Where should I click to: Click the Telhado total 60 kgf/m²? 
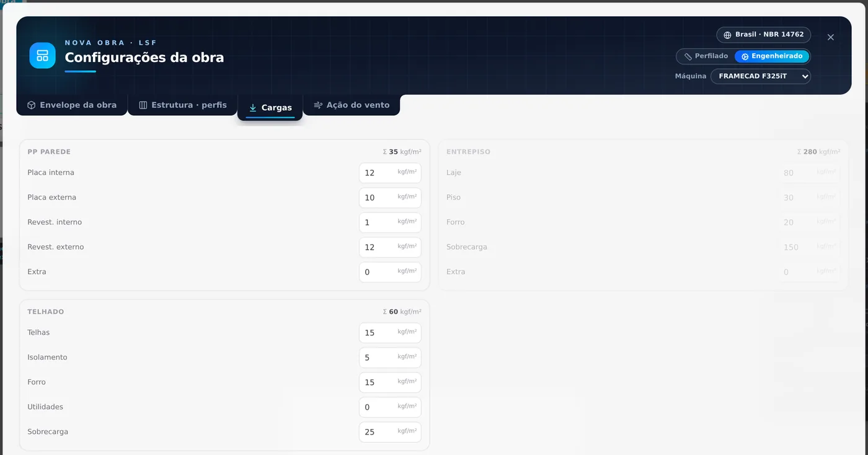coord(402,312)
